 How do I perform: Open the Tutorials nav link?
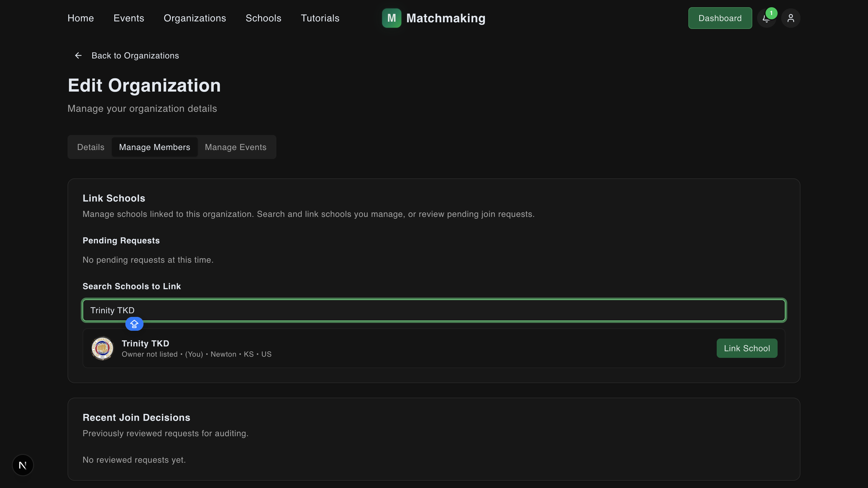click(x=320, y=18)
